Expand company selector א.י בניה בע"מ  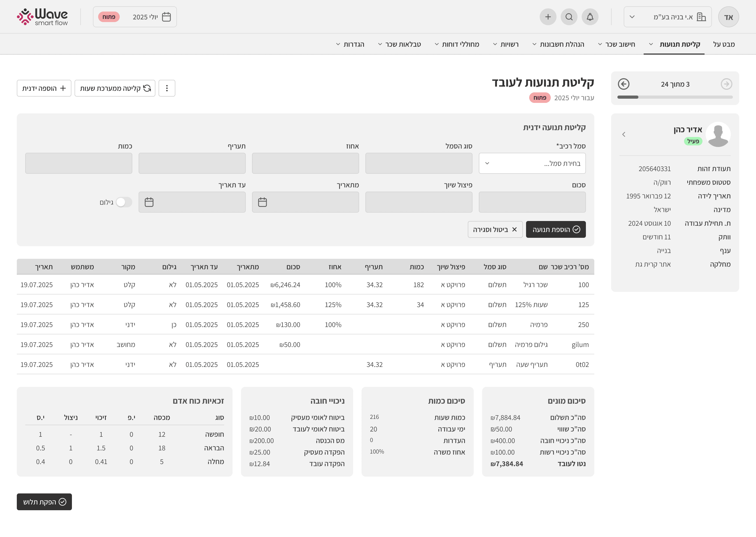pos(667,17)
